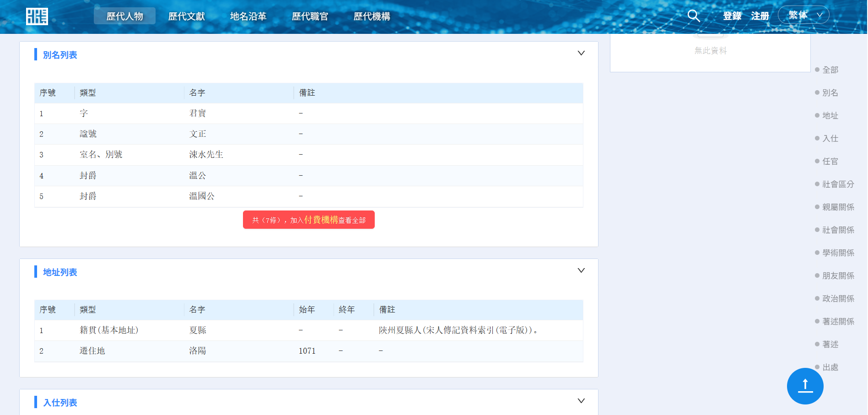Jump to 全部 in side navigation
This screenshot has height=415, width=868.
click(x=830, y=70)
